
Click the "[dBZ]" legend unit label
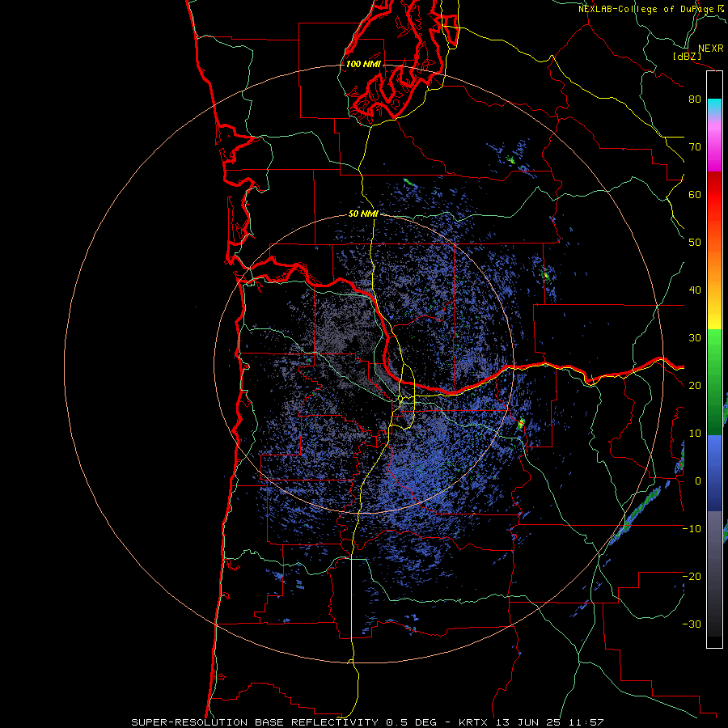click(687, 56)
